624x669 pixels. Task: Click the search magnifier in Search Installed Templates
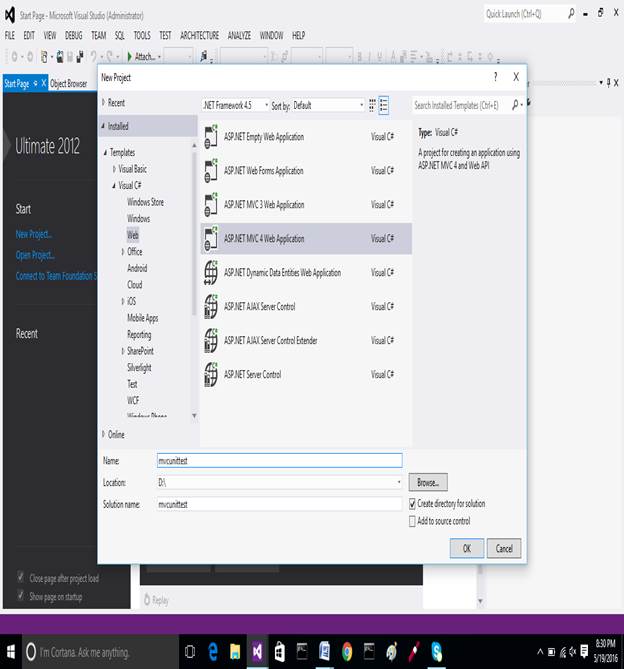coord(515,105)
